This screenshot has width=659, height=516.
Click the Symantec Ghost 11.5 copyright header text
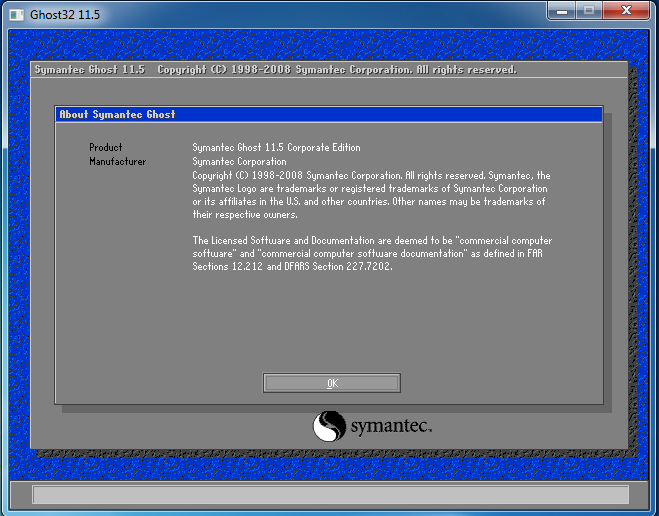275,69
